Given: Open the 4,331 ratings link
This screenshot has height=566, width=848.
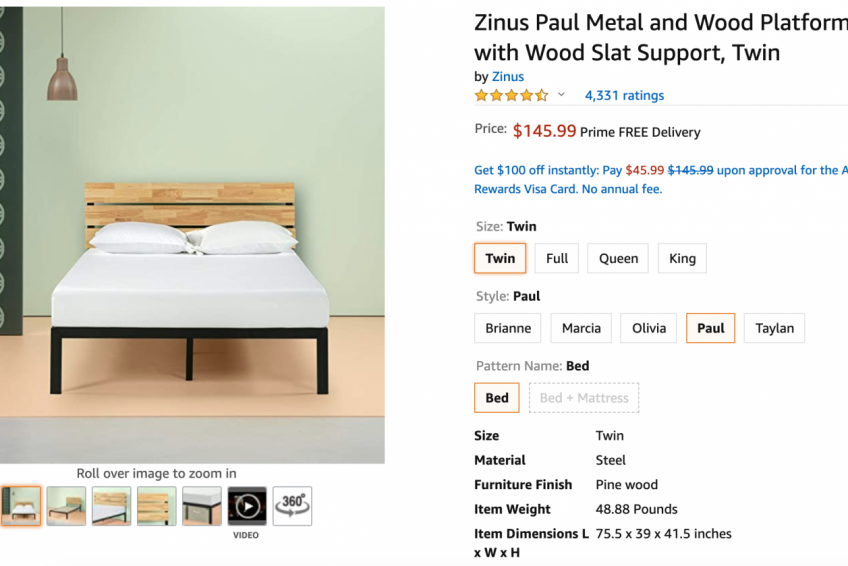Looking at the screenshot, I should (x=624, y=96).
